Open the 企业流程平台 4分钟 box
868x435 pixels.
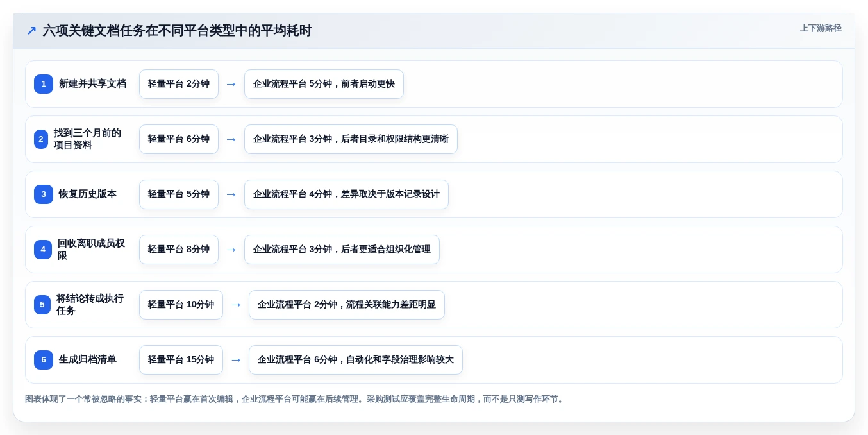pyautogui.click(x=346, y=194)
